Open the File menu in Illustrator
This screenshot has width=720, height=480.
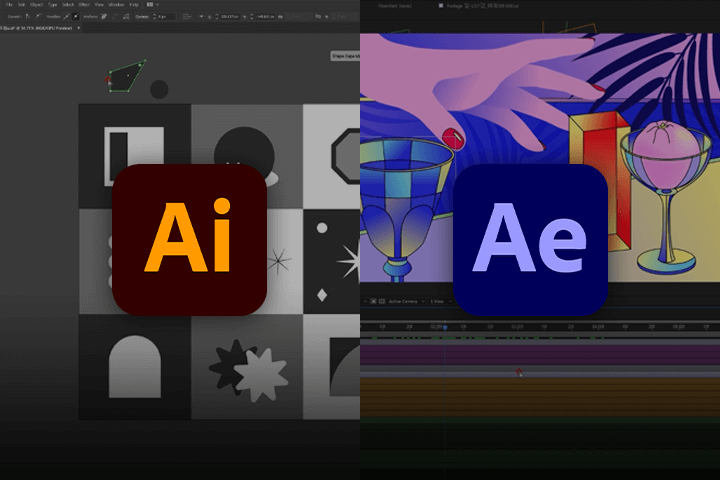(x=9, y=5)
